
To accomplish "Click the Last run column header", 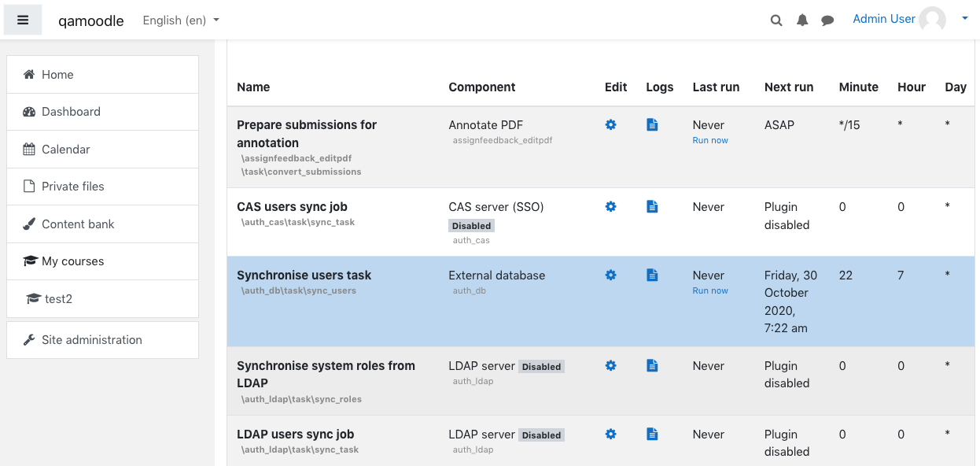I will coord(716,87).
